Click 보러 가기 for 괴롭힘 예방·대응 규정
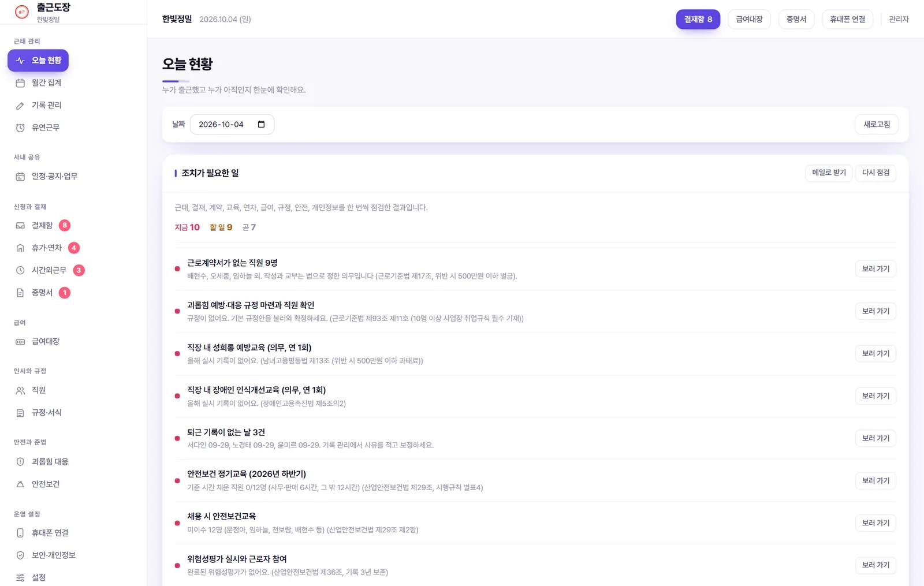This screenshot has width=924, height=586. tap(875, 311)
